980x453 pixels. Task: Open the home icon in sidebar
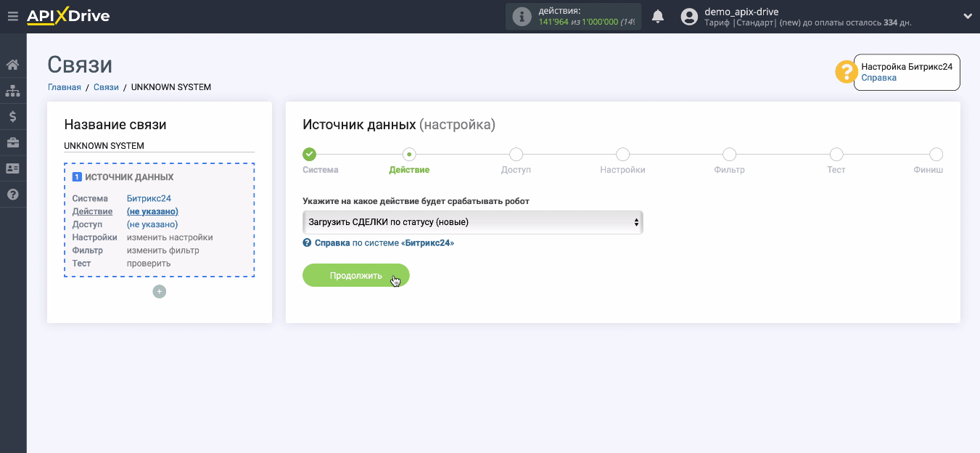tap(13, 65)
